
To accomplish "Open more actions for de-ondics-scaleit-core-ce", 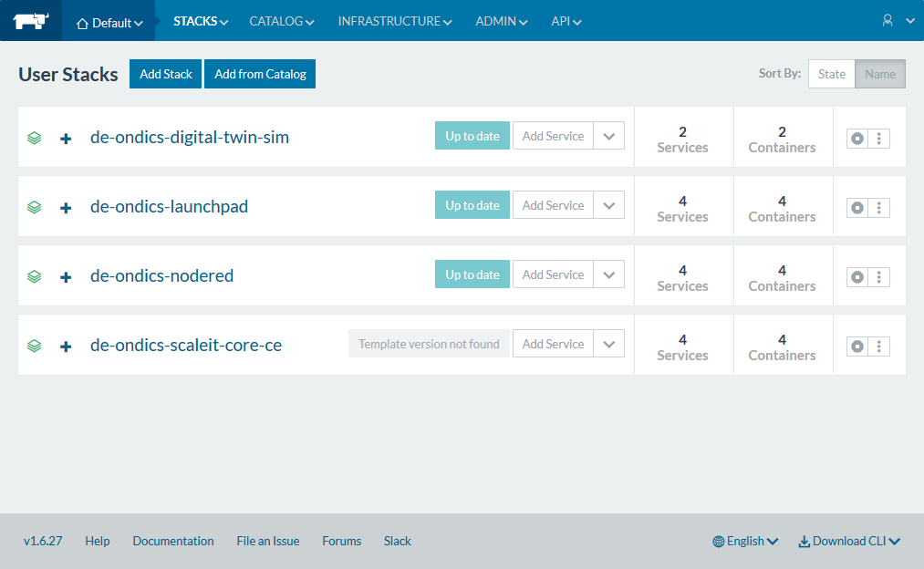I will click(x=878, y=347).
